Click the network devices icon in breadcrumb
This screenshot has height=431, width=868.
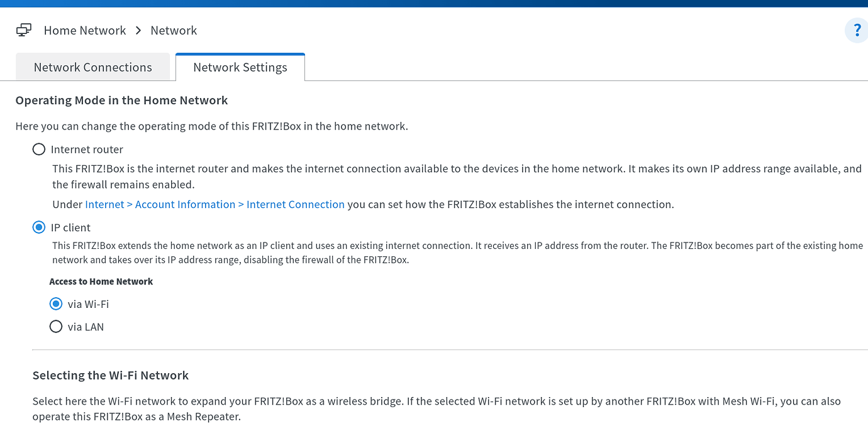point(23,30)
